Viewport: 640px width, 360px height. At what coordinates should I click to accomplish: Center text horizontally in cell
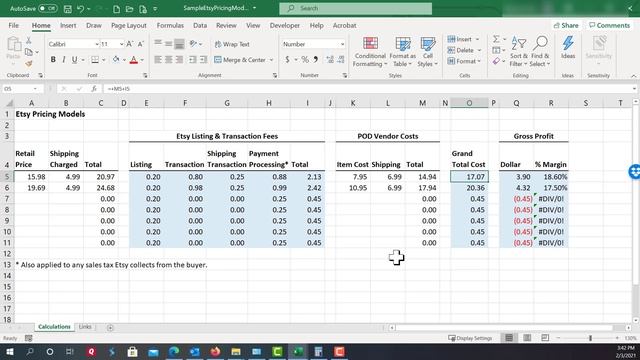(x=169, y=60)
